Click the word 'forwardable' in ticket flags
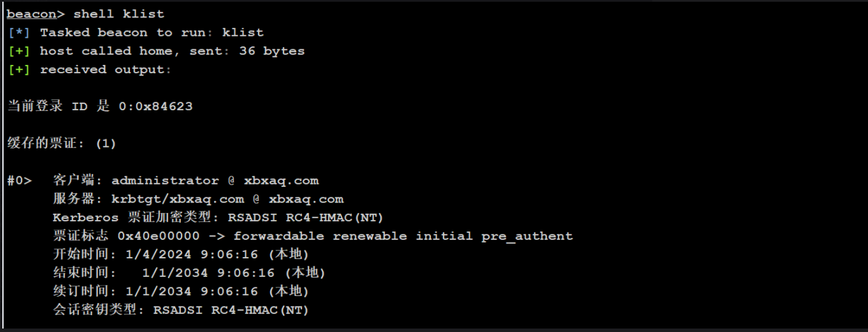The width and height of the screenshot is (868, 332). click(x=279, y=236)
